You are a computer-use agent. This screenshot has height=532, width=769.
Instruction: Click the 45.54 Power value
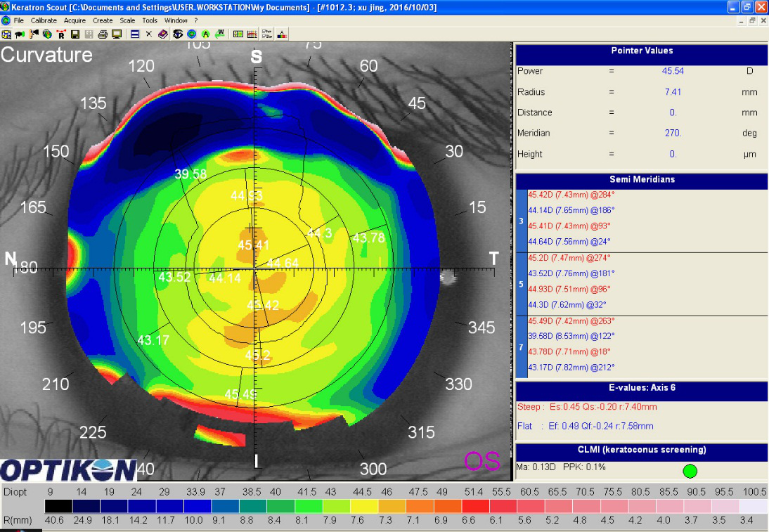pos(673,71)
